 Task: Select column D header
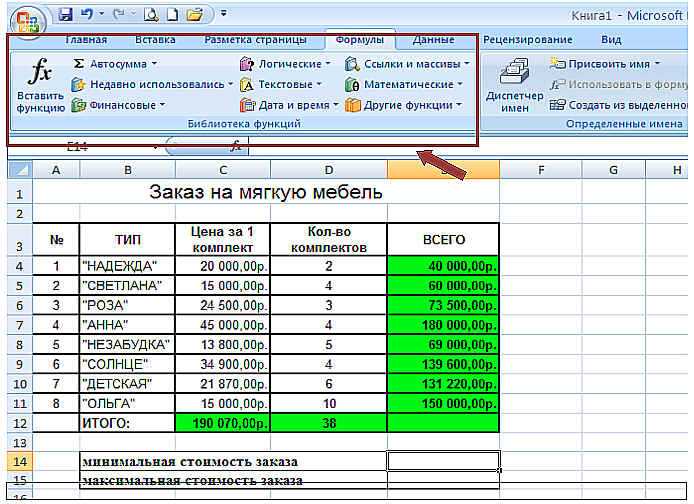[x=328, y=170]
